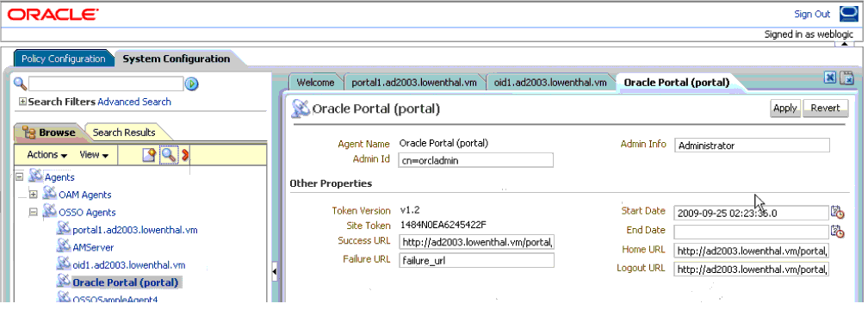Open the portal1.ad2003.lowenthal.vm tab
Image resolution: width=868 pixels, height=310 pixels.
point(414,83)
